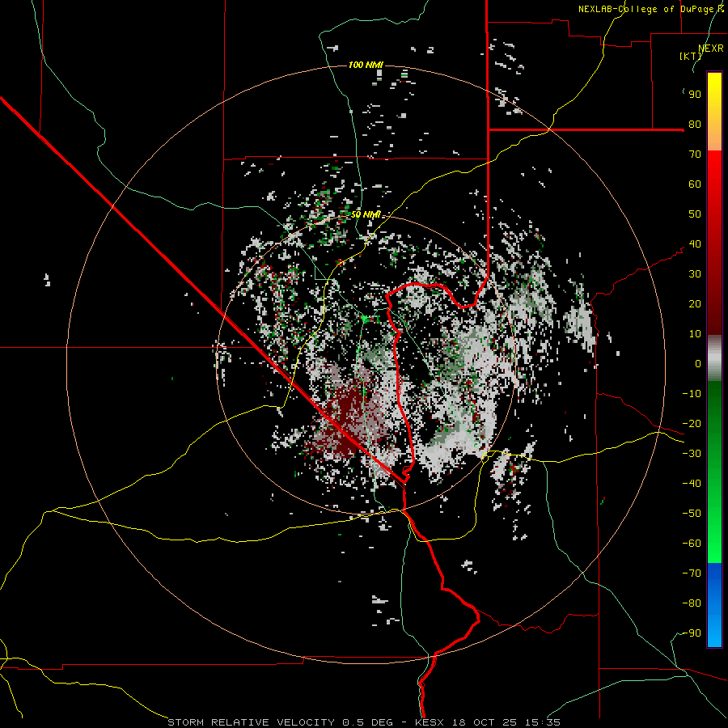Click the 90 tick label on the velocity scale
The image size is (728, 728).
click(695, 95)
